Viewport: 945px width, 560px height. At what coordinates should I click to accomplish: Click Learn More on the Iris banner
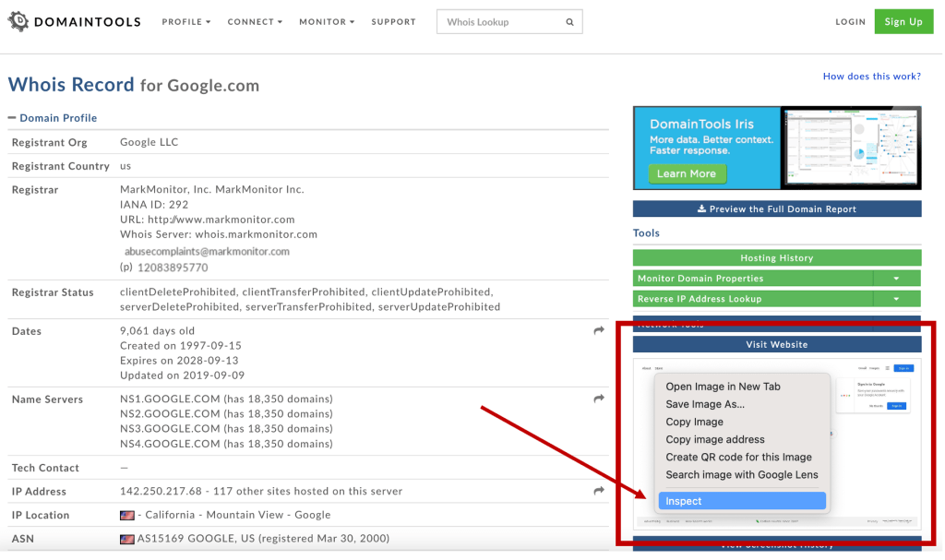[687, 173]
